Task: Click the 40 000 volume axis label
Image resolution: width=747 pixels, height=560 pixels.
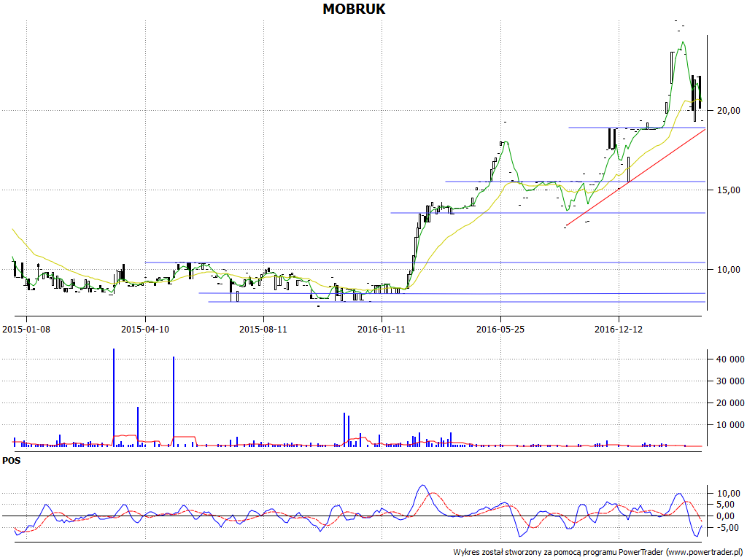Action: [x=730, y=359]
